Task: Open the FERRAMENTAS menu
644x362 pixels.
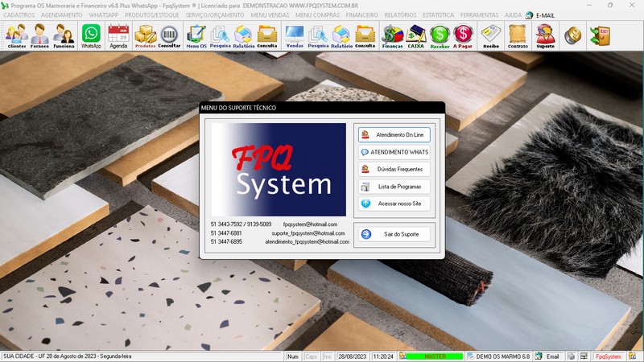Action: 479,15
